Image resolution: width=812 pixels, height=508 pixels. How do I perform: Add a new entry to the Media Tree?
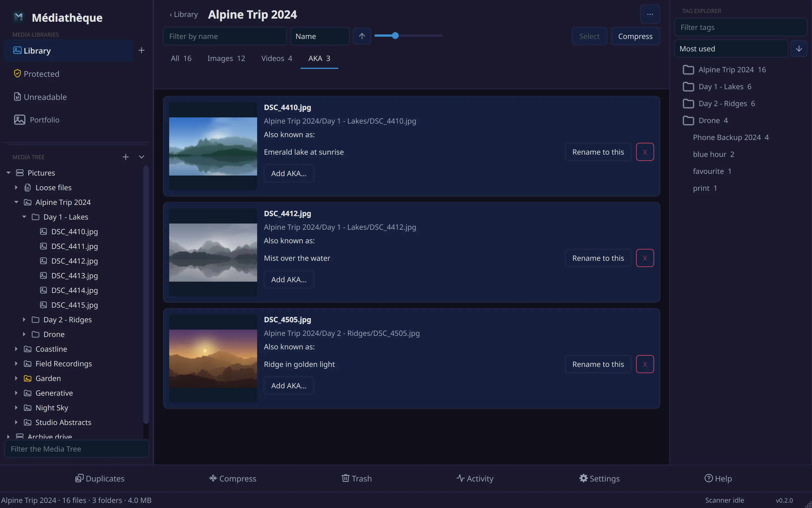(x=125, y=157)
